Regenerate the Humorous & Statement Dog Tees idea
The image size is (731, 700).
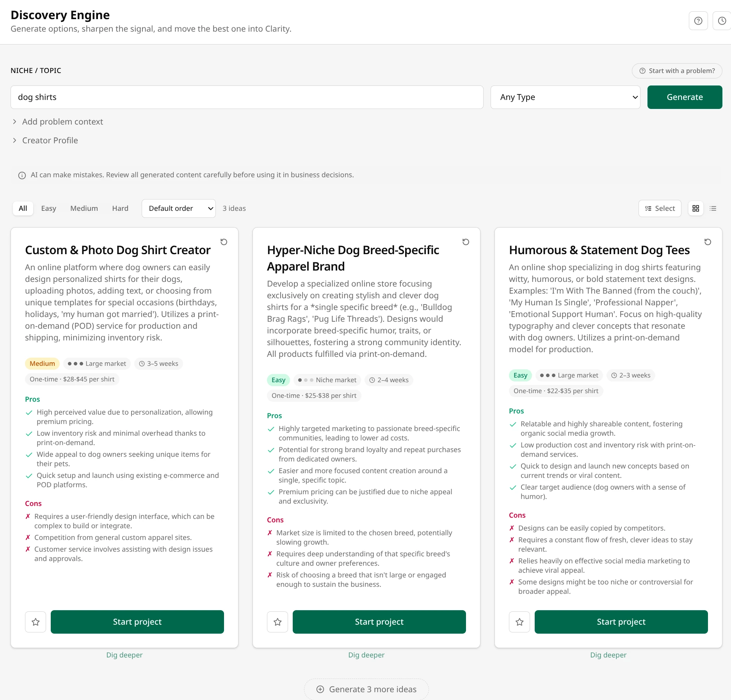tap(708, 242)
